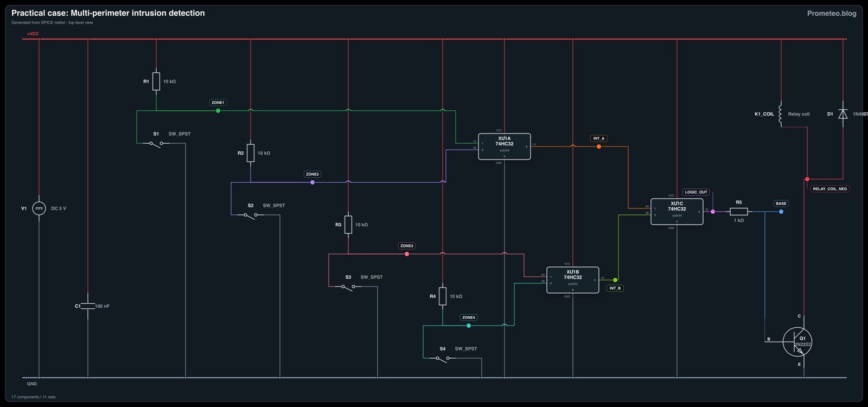
Task: Click the +VCC rail label
Action: click(33, 34)
